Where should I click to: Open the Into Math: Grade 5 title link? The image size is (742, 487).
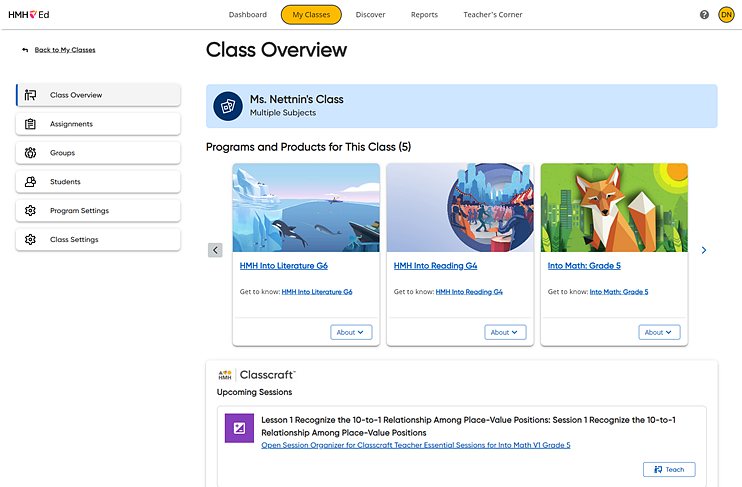[x=584, y=266]
